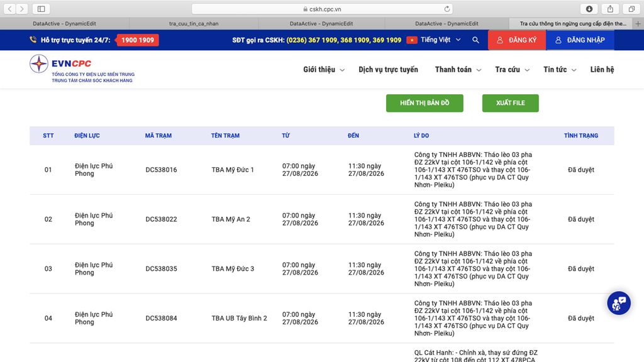Click station name TBA Mỹ Đức 3
This screenshot has width=644, height=362.
(x=233, y=269)
